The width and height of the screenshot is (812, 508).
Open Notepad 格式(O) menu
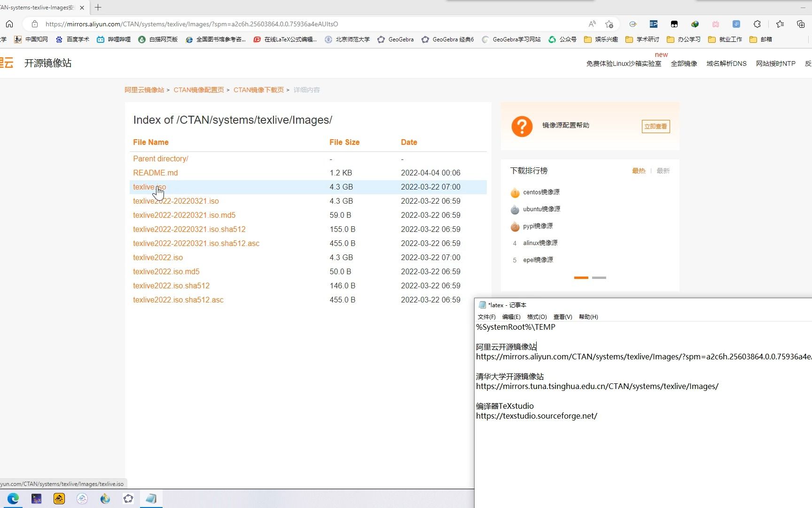[537, 317]
